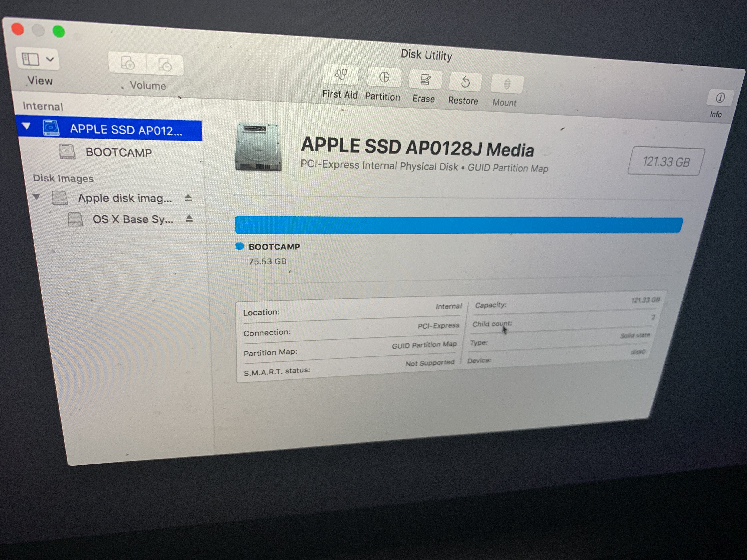Screen dimensions: 747x560
Task: Eject OS X Base System volume
Action: [189, 219]
